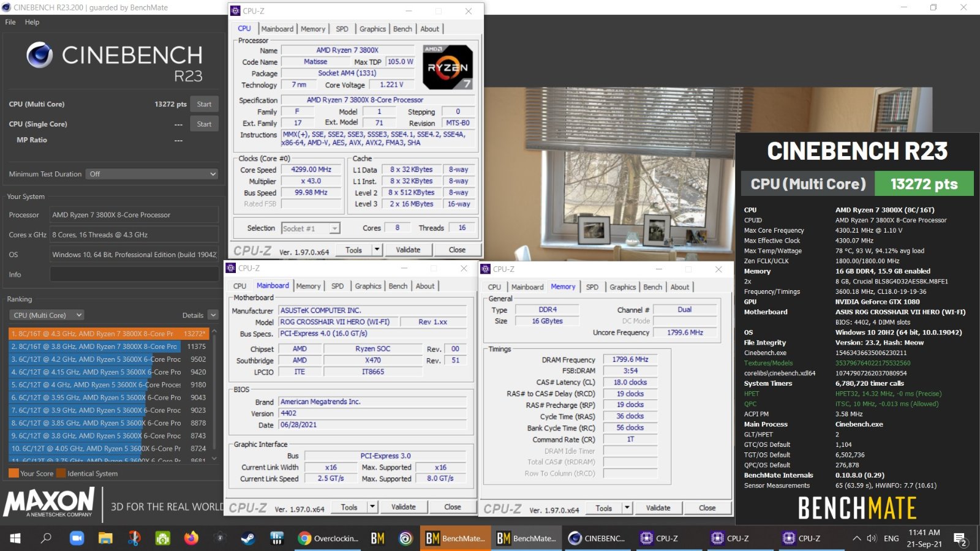Click the standalone BM taskbar icon

click(377, 538)
